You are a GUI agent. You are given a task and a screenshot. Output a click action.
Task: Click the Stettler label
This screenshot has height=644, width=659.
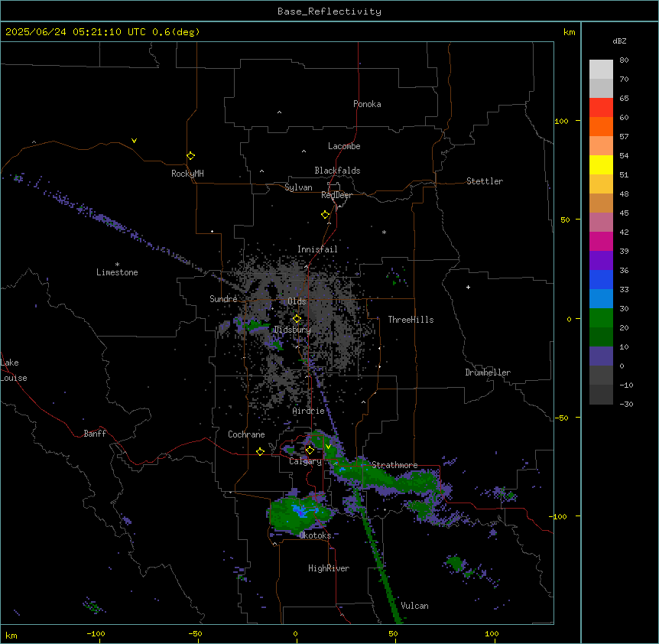[x=485, y=181]
